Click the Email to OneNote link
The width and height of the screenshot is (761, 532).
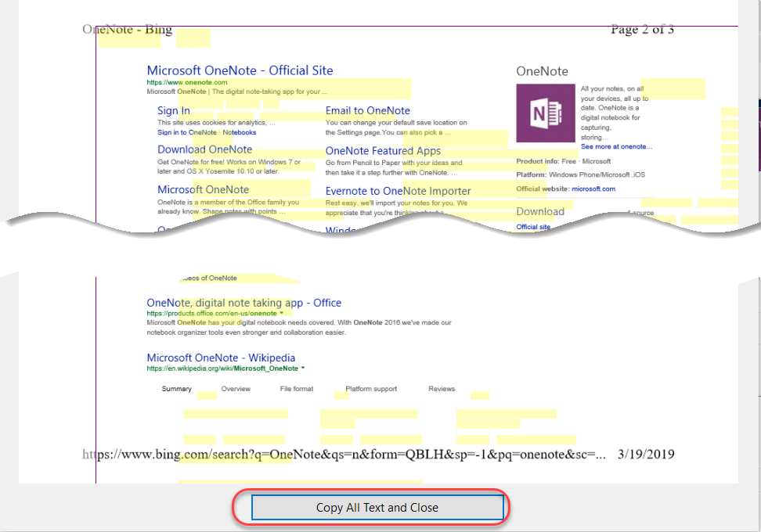(368, 110)
